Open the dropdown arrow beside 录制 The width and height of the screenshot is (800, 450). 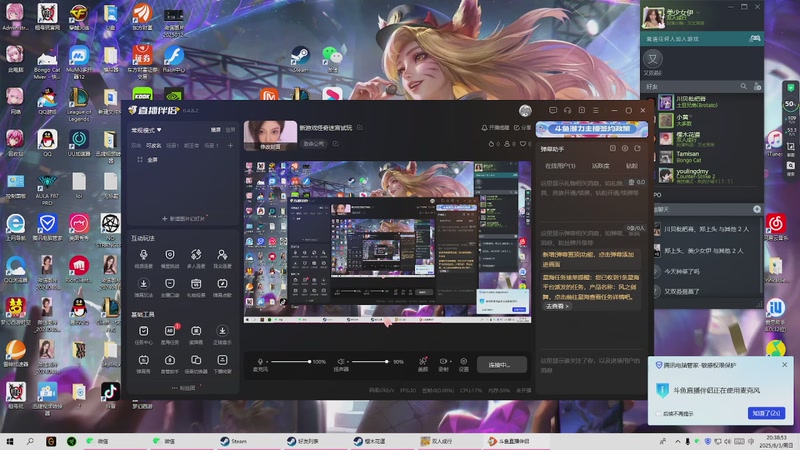(450, 361)
